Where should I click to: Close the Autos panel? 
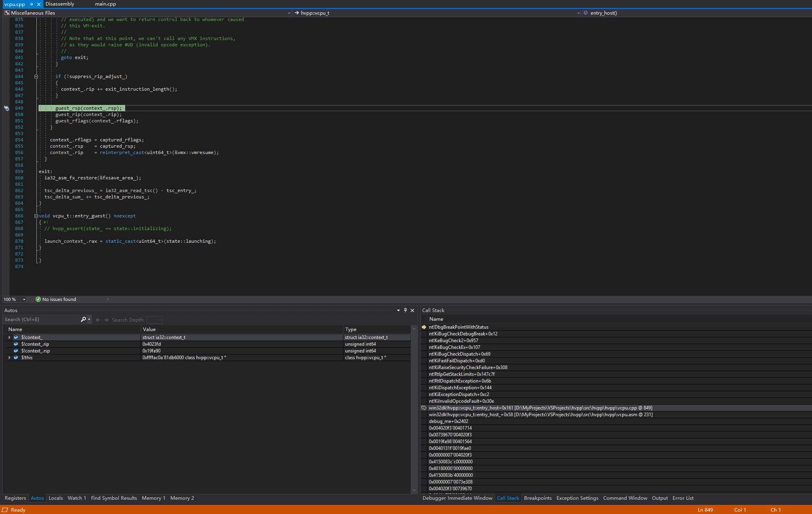point(412,310)
